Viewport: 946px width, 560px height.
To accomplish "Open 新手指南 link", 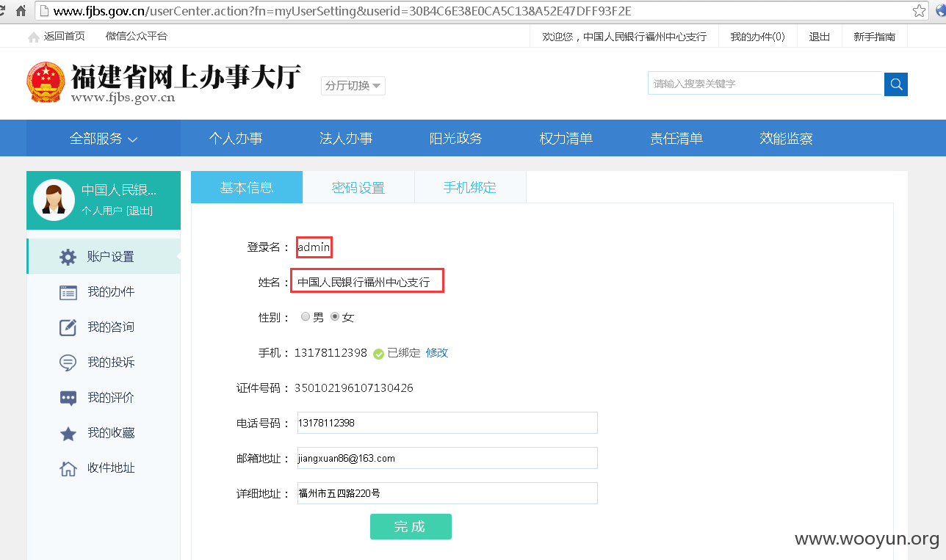I will [x=874, y=37].
